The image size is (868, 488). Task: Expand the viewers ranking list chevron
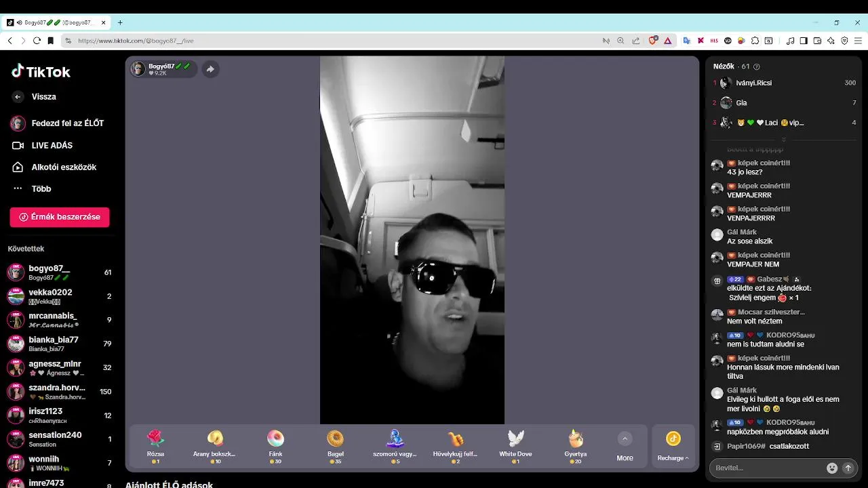[784, 140]
